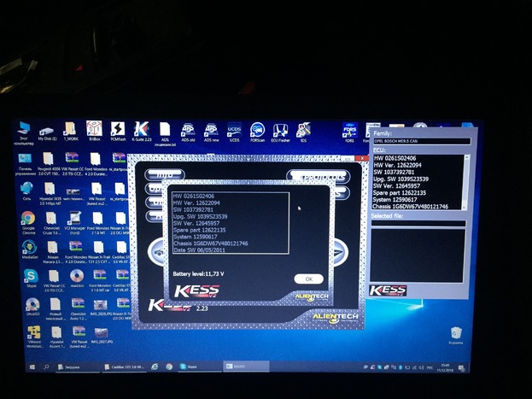Viewport: 532px width, 399px height.
Task: Open ADS old desktop shortcut
Action: 188,130
